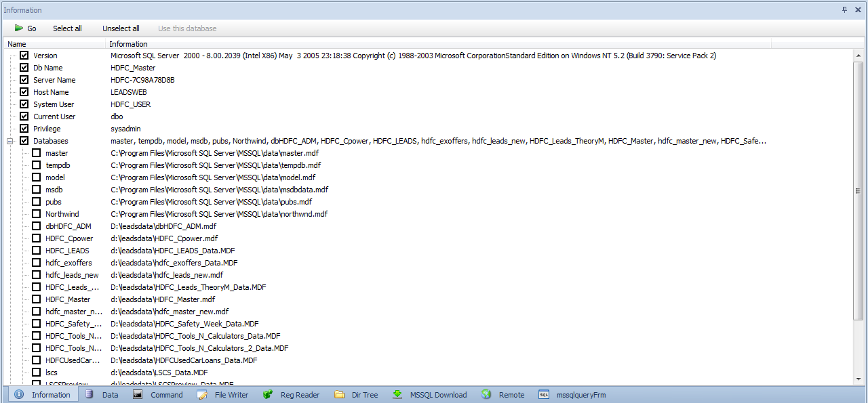This screenshot has height=403, width=868.
Task: Click the scrollbar down arrow
Action: [x=858, y=378]
